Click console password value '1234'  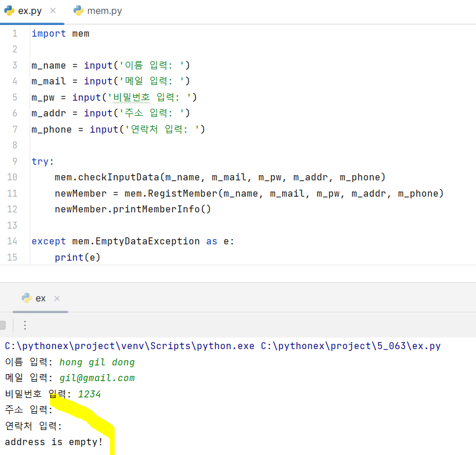[x=89, y=394]
